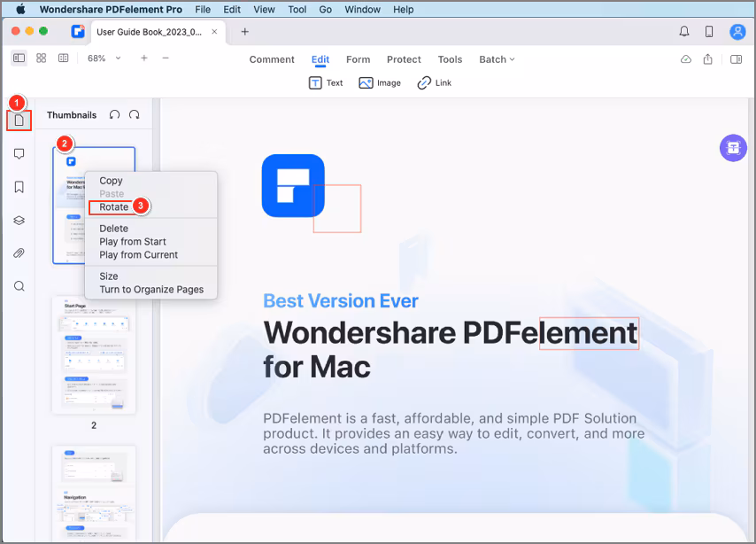Image resolution: width=756 pixels, height=544 pixels.
Task: Click the mobile device icon
Action: (x=709, y=31)
